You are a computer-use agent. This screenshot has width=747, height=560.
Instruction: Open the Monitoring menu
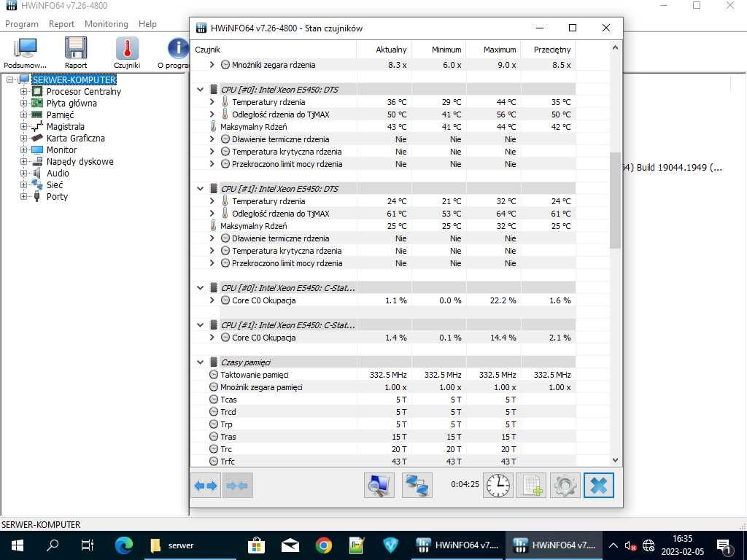pos(107,24)
